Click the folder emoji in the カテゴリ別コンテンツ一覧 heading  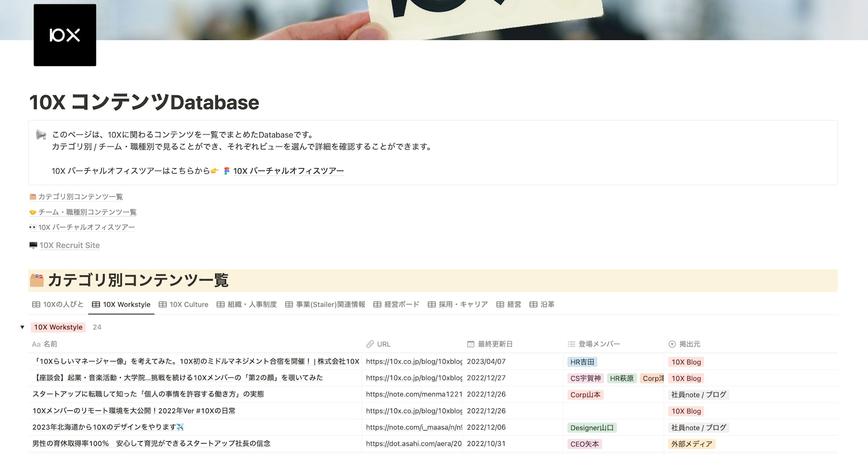[x=37, y=280]
